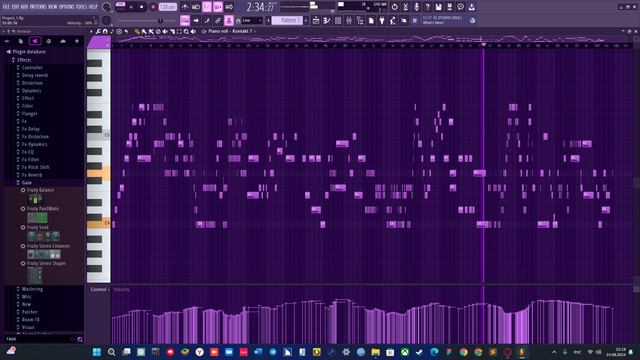Open the Line snap dropdown
The width and height of the screenshot is (640, 360).
[x=252, y=20]
